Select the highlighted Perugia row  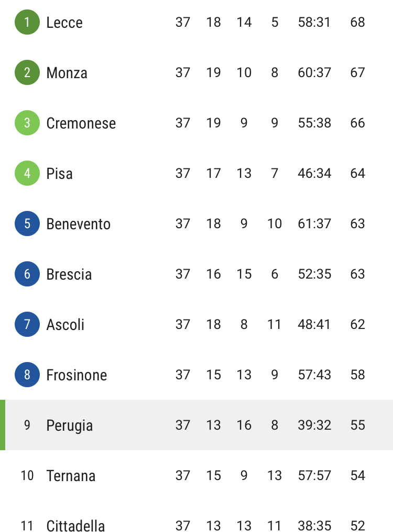[196, 425]
